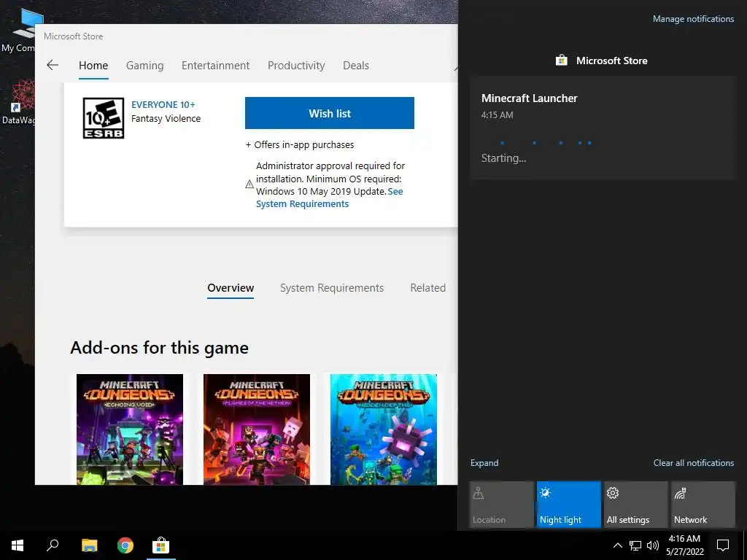Click the Microsoft Store window title
This screenshot has height=560, width=747.
click(x=74, y=36)
